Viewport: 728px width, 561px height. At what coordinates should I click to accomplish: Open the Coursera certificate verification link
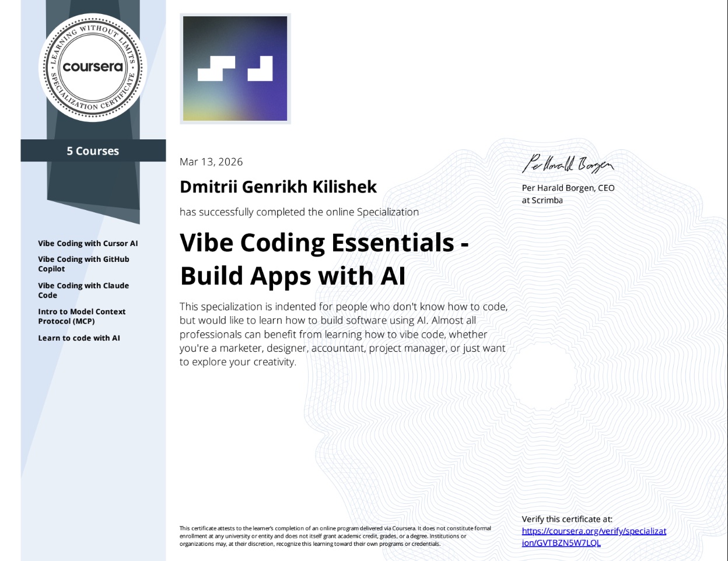click(x=593, y=537)
